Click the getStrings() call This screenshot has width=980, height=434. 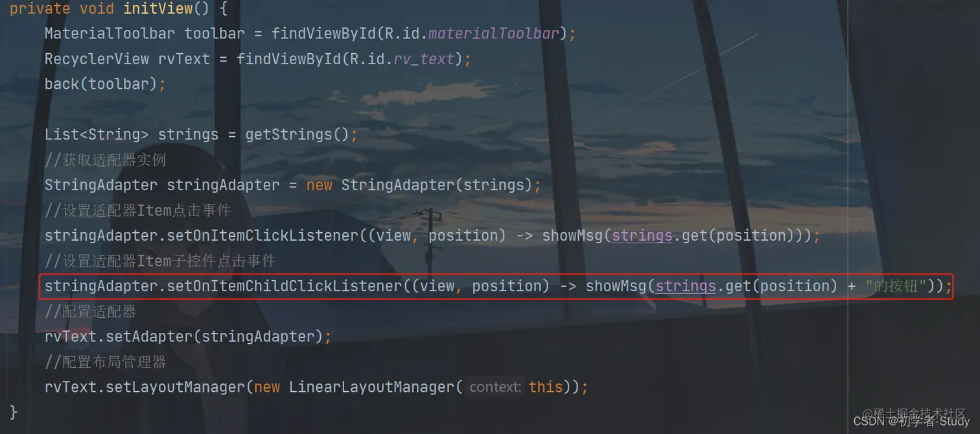click(x=297, y=134)
